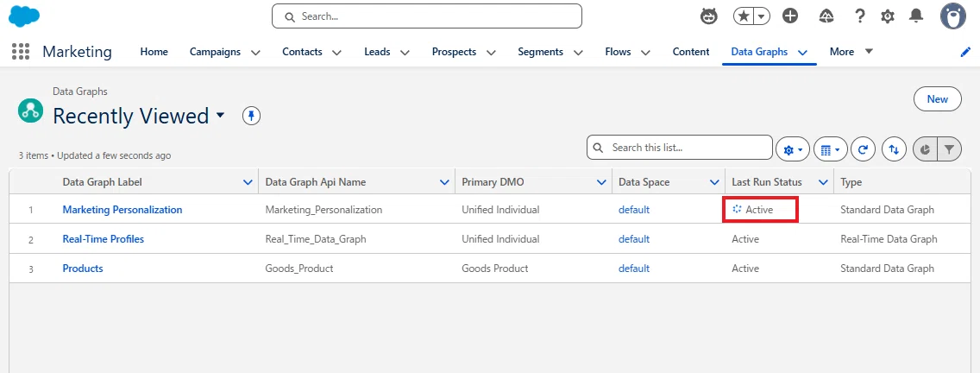Open the Real-Time Profiles data graph
Viewport: 980px width, 373px height.
tap(104, 239)
